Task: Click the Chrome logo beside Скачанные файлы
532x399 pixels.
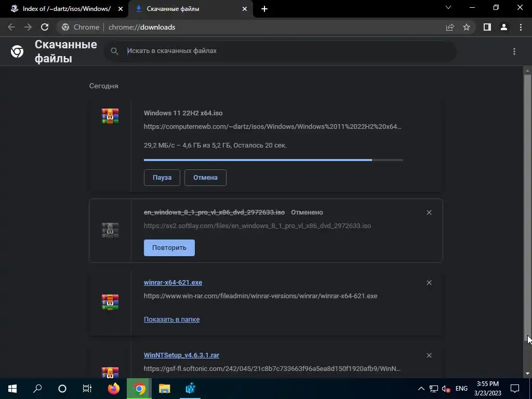Action: (17, 51)
